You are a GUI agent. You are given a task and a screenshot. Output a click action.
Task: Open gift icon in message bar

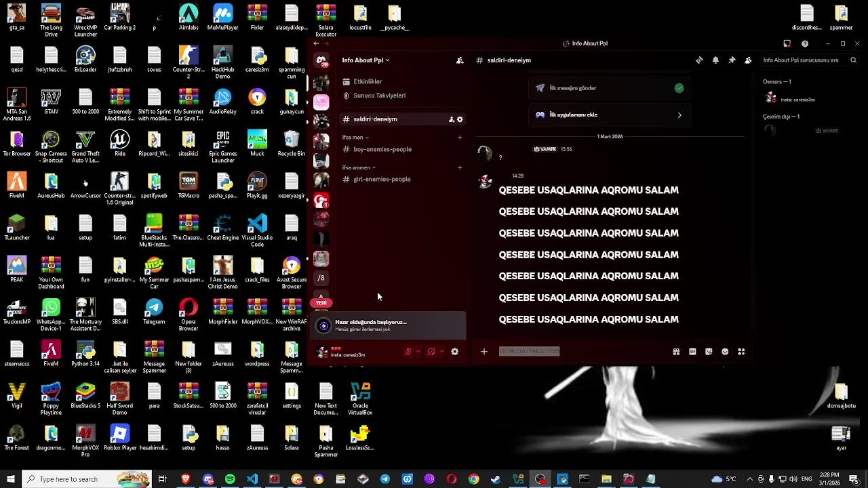676,352
